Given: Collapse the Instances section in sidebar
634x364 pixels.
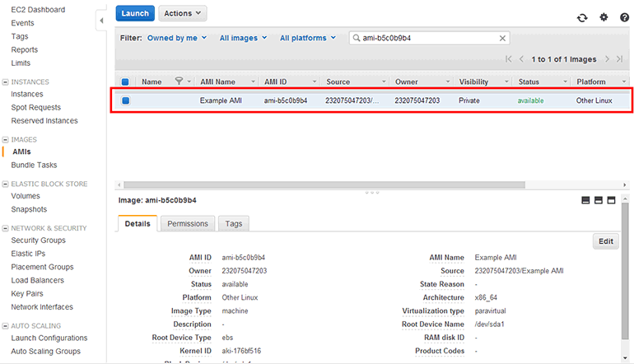Looking at the screenshot, I should coord(6,82).
